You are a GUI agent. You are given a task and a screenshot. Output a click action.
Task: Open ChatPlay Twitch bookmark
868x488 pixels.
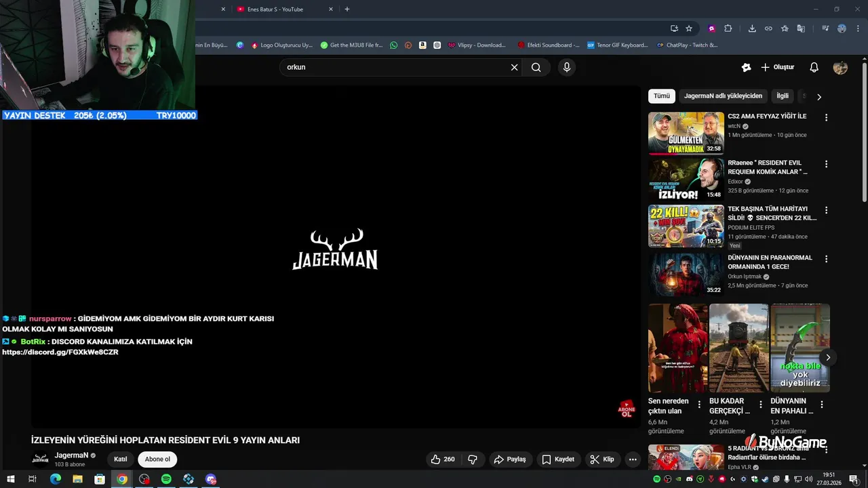[x=688, y=45]
